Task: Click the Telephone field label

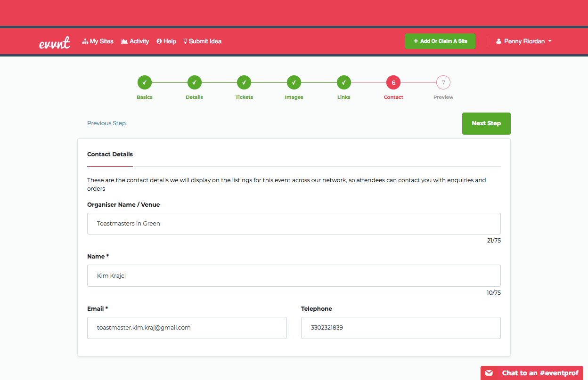Action: pyautogui.click(x=317, y=309)
